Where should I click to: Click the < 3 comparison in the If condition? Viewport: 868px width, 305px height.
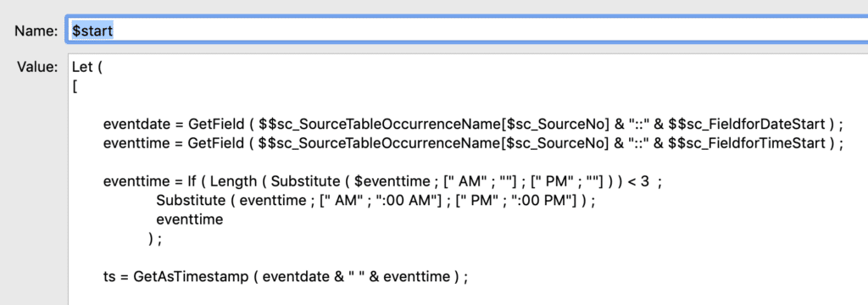(637, 181)
